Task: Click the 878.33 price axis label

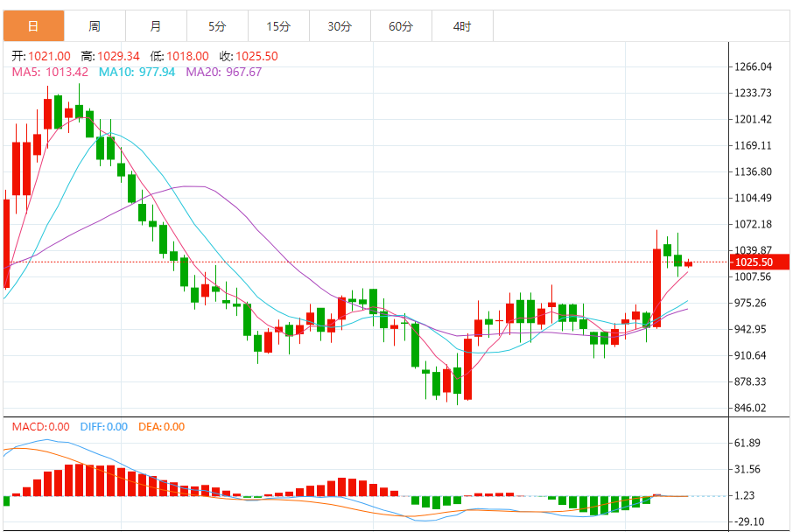Action: [750, 381]
